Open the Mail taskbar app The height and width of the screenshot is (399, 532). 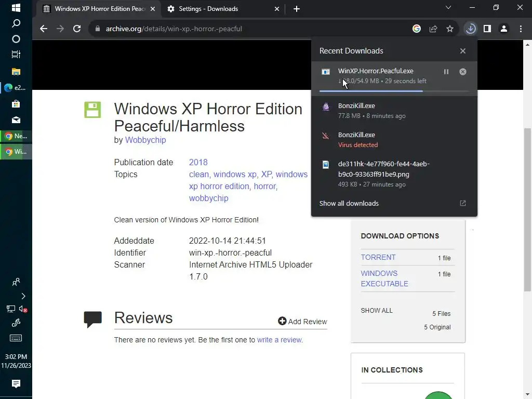16,120
